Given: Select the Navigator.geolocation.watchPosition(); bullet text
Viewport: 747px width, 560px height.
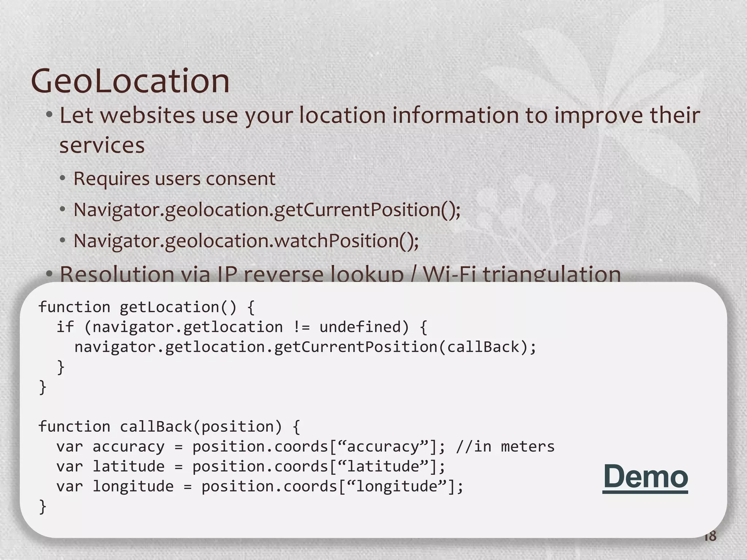Looking at the screenshot, I should (x=246, y=241).
